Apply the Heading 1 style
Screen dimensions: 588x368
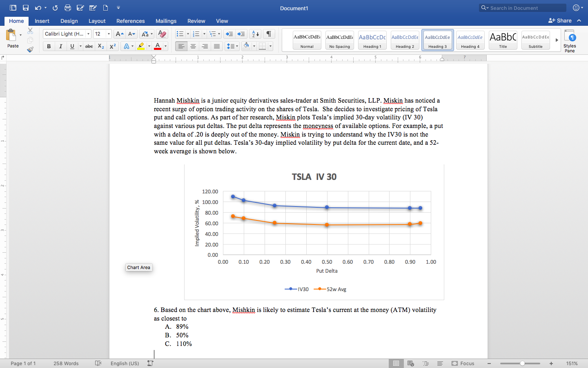(x=372, y=40)
